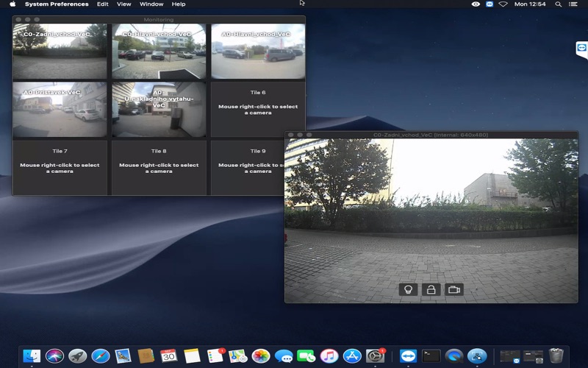588x368 pixels.
Task: Select the A0-U_nakladniho_vytahu-VeC camera tile
Action: coord(159,110)
